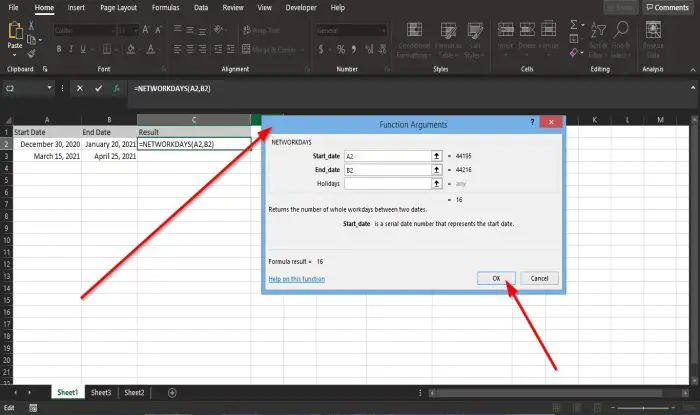The height and width of the screenshot is (415, 700).
Task: Expand the Name Box dropdown arrow
Action: pos(49,88)
